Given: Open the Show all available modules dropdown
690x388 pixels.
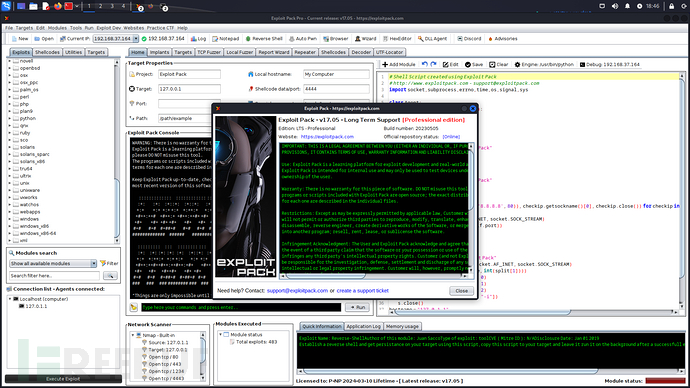Looking at the screenshot, I should (94, 263).
